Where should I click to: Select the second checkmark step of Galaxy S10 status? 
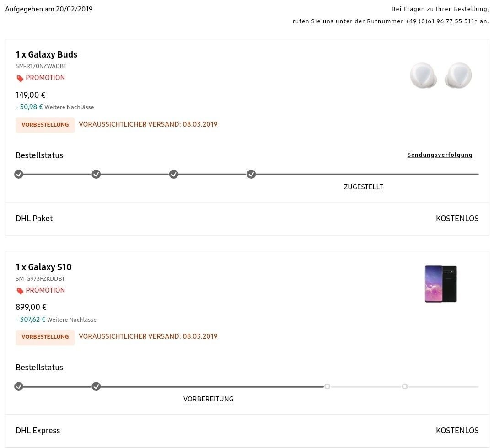(96, 386)
